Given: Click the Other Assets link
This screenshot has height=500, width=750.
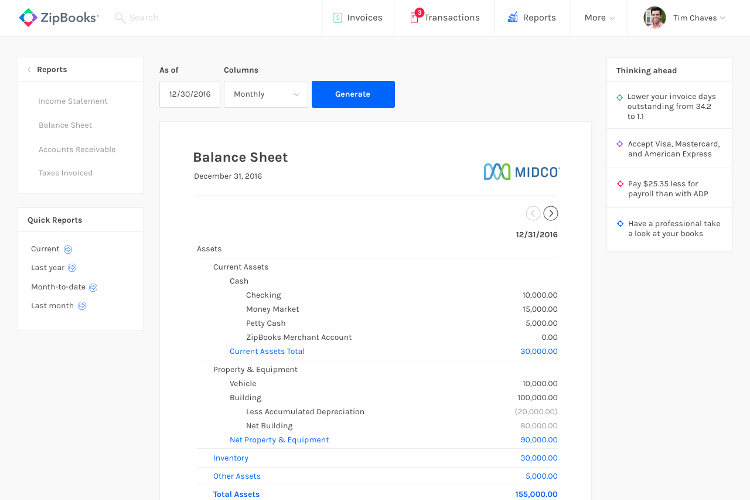Looking at the screenshot, I should pyautogui.click(x=236, y=476).
